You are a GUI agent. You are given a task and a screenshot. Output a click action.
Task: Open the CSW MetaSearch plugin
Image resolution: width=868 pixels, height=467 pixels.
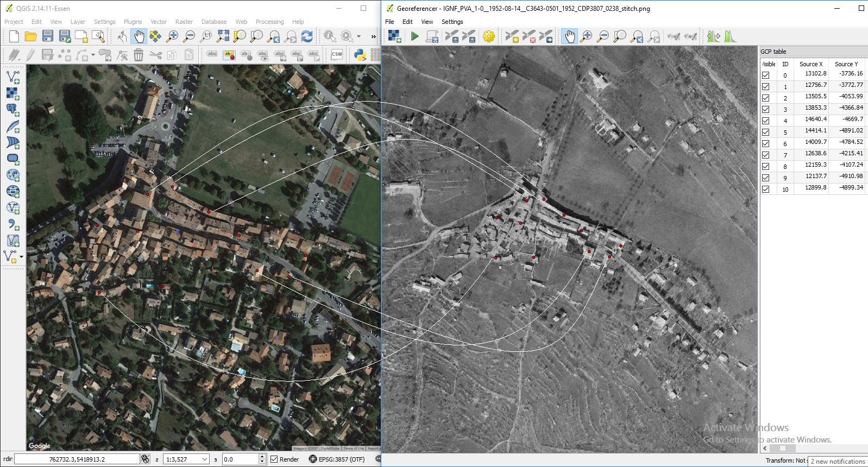[337, 54]
